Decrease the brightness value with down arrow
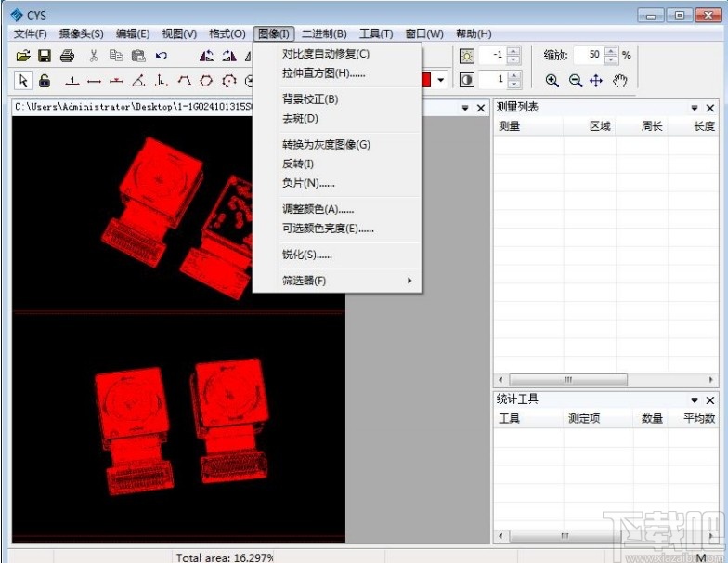 [513, 59]
